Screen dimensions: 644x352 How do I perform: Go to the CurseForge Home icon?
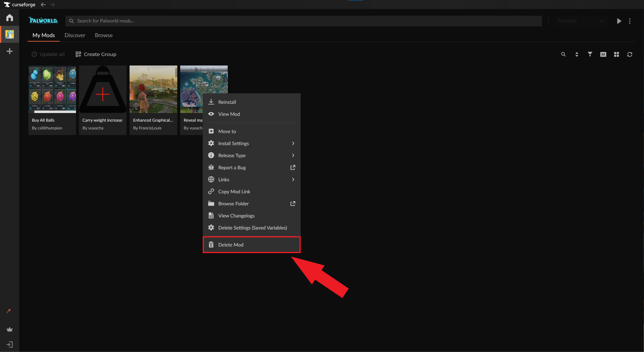pyautogui.click(x=9, y=18)
